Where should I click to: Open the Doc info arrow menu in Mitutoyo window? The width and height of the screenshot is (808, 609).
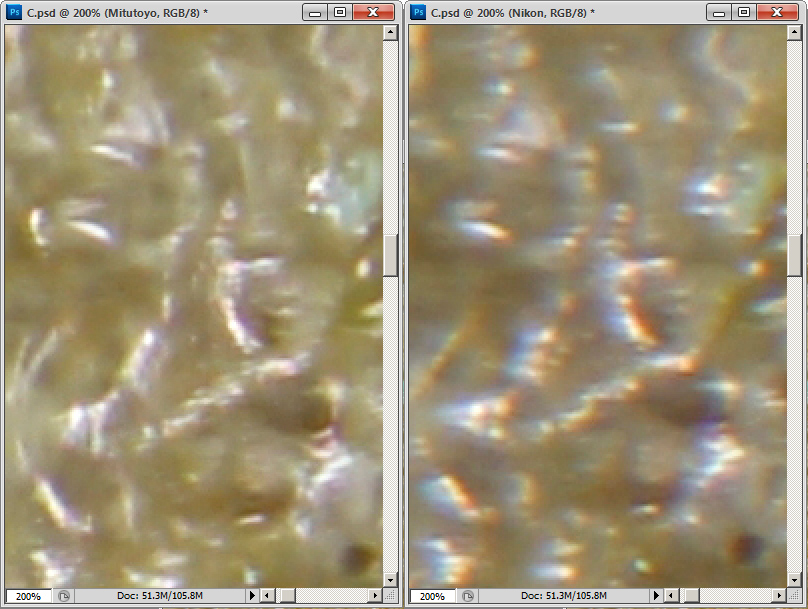(252, 596)
